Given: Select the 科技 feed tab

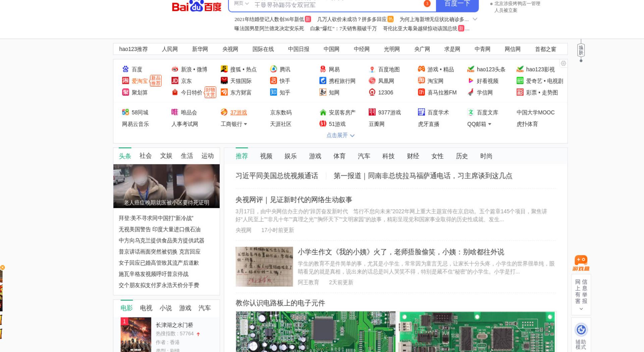Looking at the screenshot, I should (x=388, y=156).
